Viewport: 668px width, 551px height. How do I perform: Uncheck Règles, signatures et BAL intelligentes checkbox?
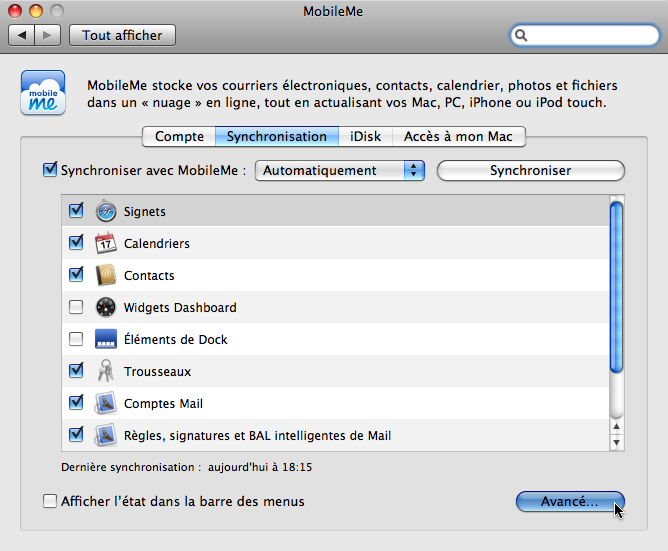(76, 434)
